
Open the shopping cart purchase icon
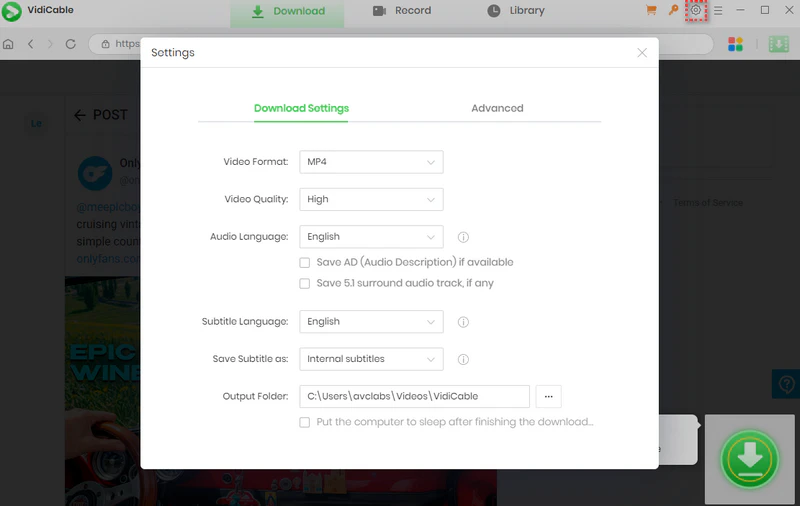pyautogui.click(x=651, y=10)
